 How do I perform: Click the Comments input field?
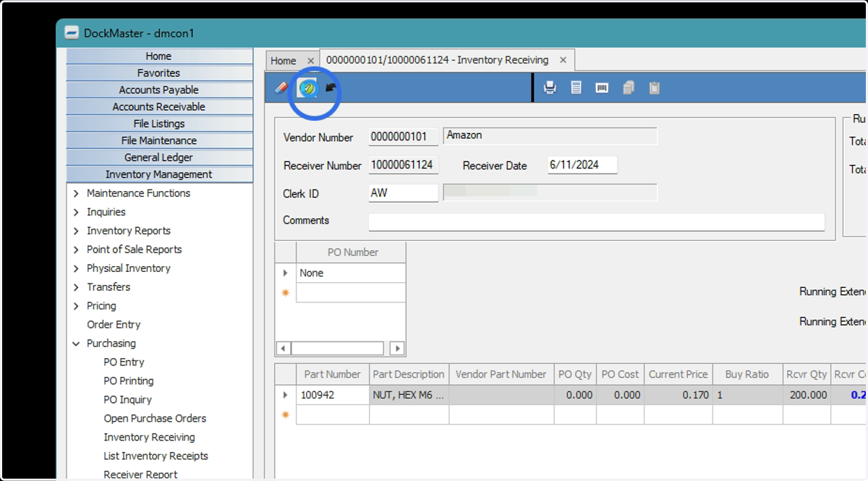597,221
